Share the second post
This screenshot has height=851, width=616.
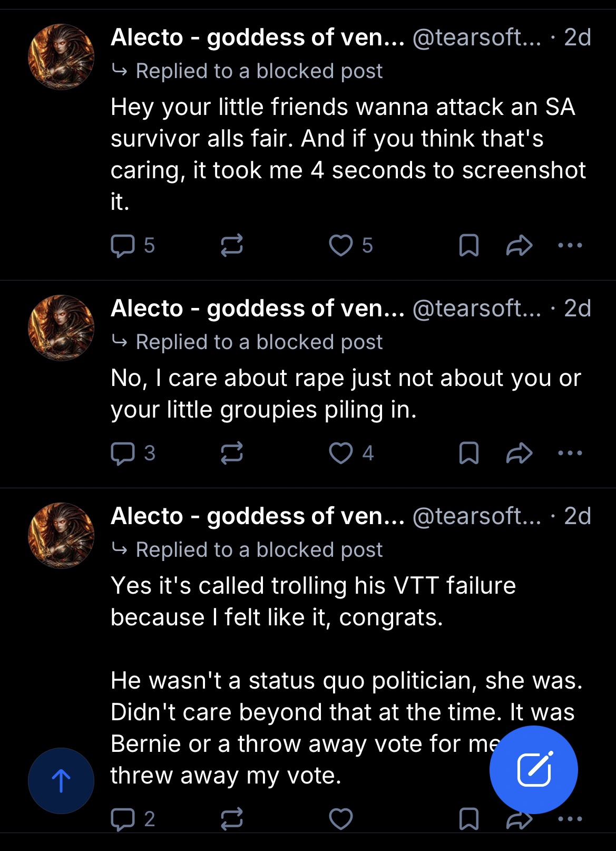[x=519, y=453]
